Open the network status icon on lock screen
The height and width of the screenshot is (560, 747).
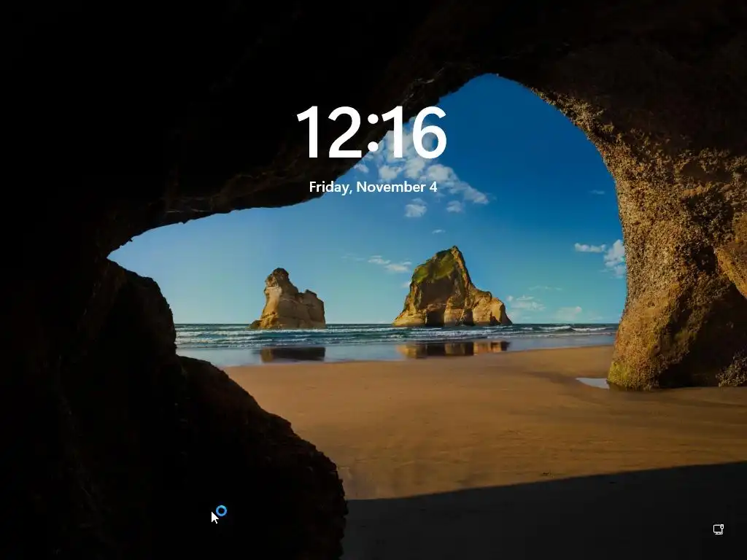(x=719, y=529)
